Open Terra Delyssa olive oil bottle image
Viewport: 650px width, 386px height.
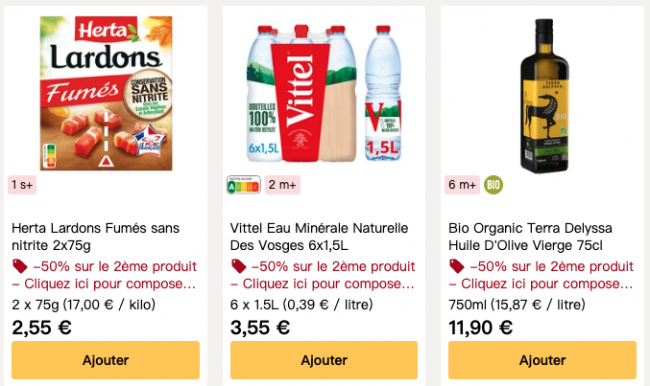[x=544, y=95]
